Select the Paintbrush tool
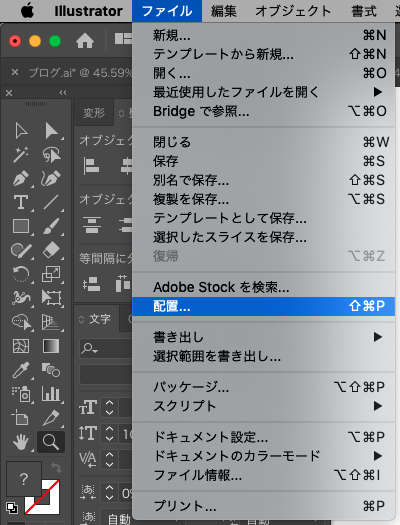Viewport: 400px width, 525px height. 51,226
